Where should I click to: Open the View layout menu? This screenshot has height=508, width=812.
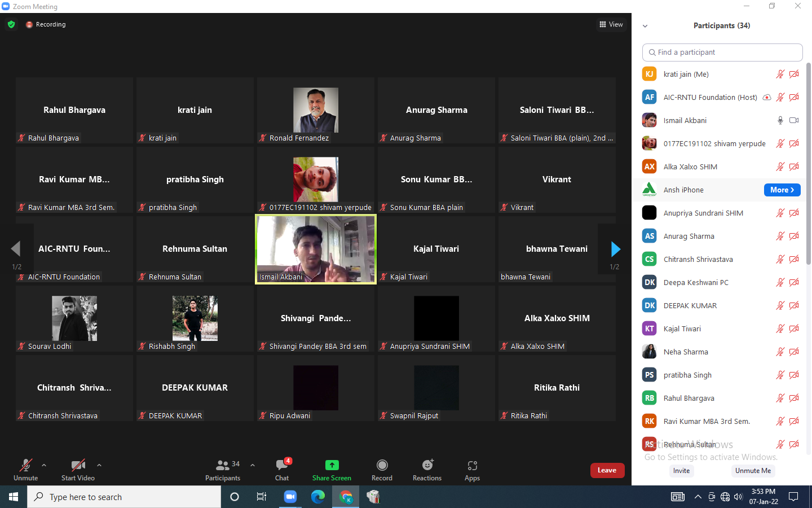pyautogui.click(x=611, y=24)
